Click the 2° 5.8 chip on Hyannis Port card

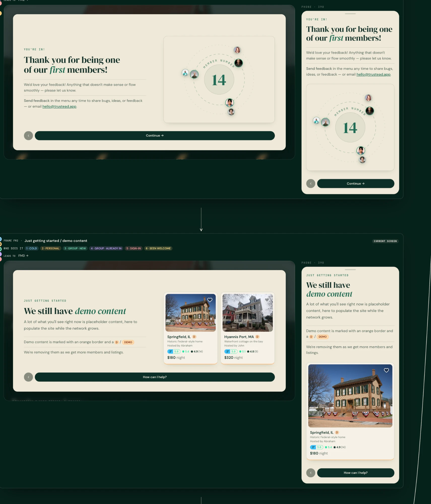(x=231, y=352)
